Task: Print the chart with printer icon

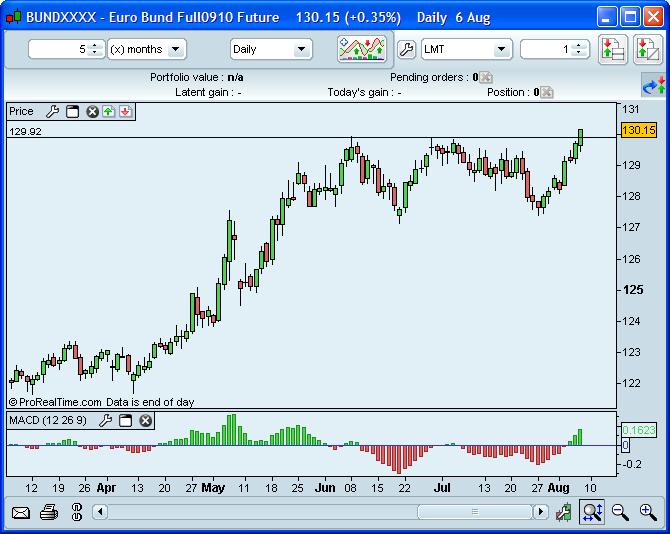Action: [49, 512]
